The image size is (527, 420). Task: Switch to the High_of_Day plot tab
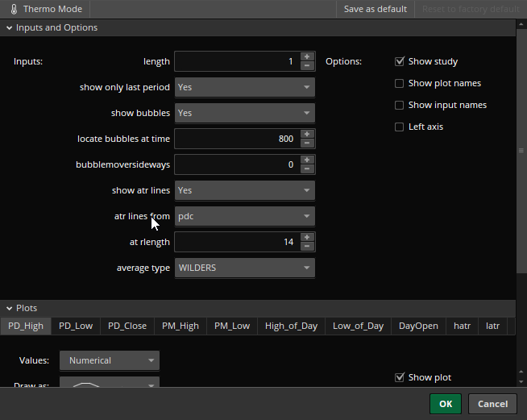point(291,326)
